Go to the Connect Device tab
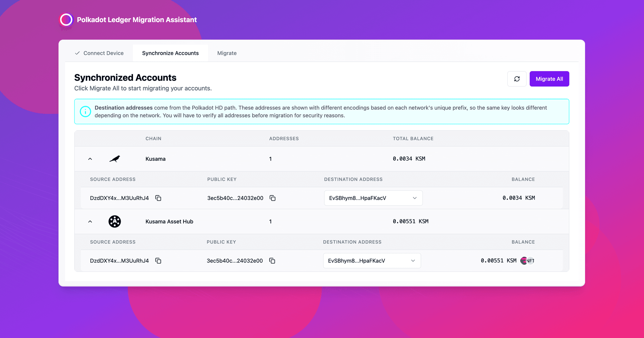This screenshot has height=338, width=644. [x=99, y=53]
